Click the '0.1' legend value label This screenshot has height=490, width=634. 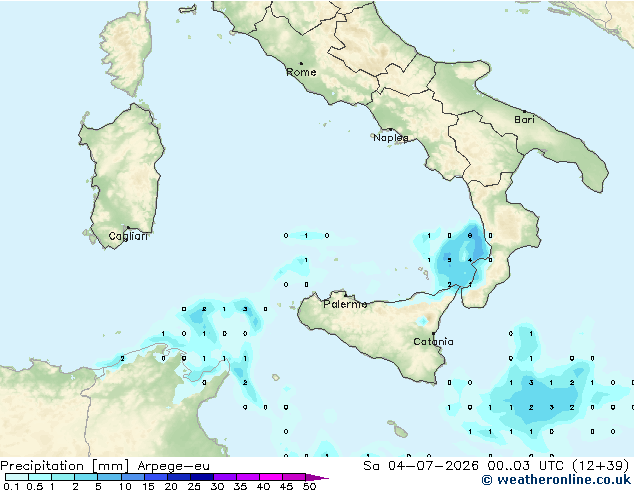tap(12, 486)
